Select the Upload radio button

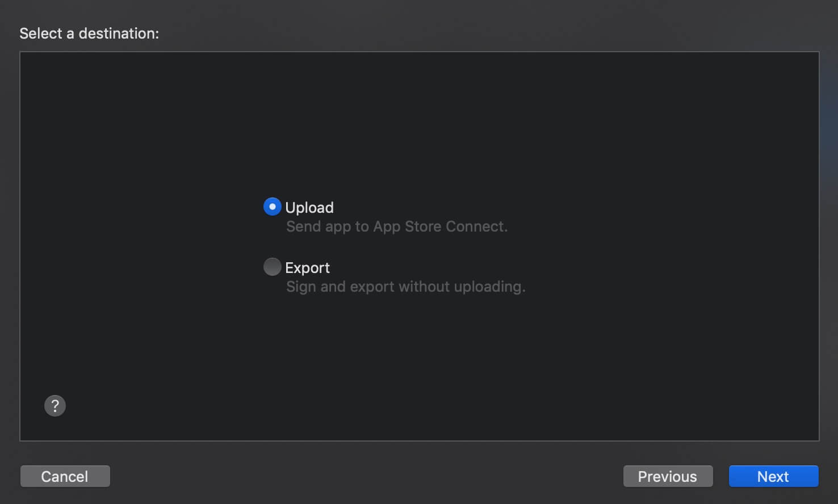click(273, 207)
